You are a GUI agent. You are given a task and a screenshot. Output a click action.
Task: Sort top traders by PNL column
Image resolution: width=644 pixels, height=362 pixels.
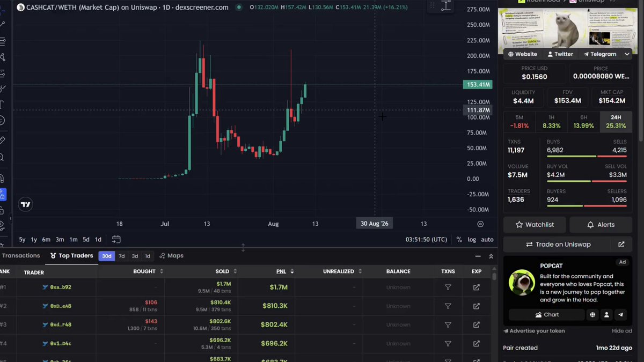pos(285,271)
